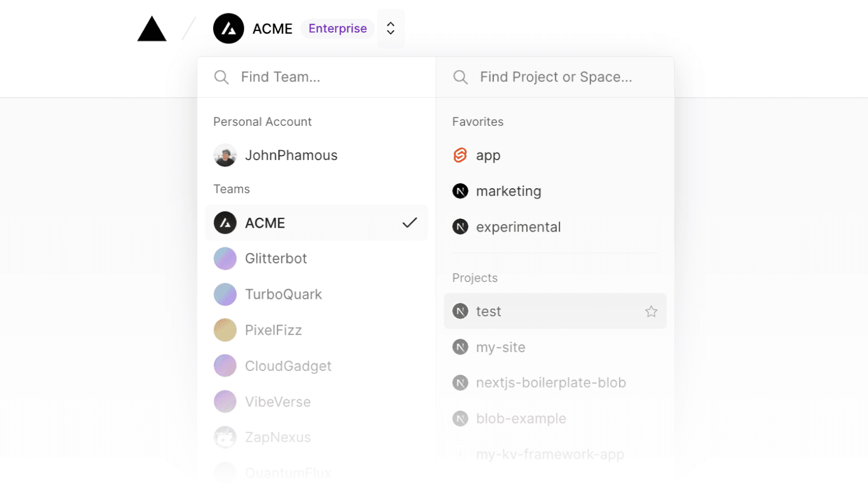
Task: Select the VibeVerse team
Action: tap(278, 402)
